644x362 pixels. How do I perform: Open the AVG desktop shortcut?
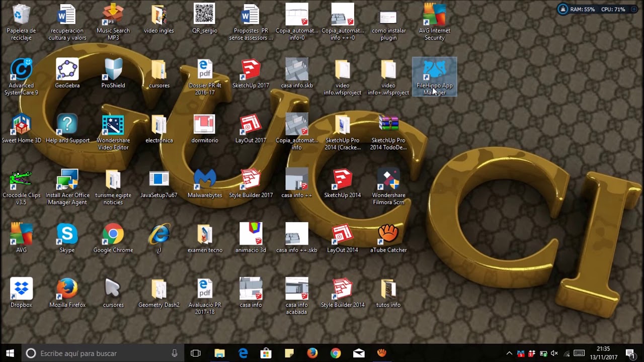click(x=21, y=238)
